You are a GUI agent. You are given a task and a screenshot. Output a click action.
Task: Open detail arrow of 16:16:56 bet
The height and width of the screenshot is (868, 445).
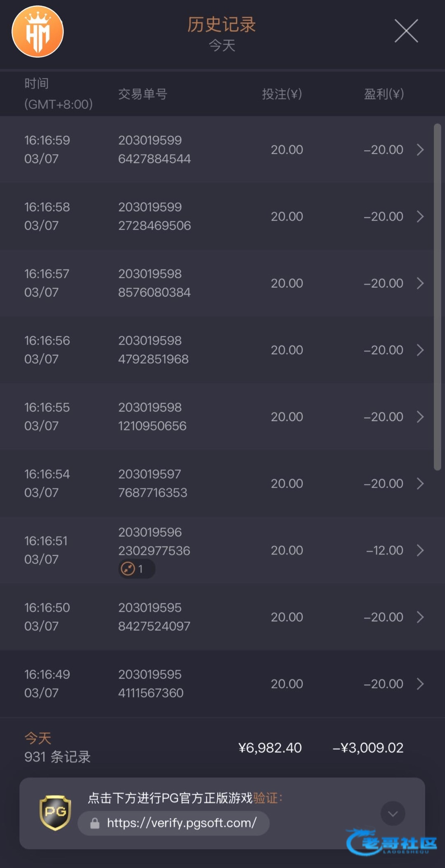pyautogui.click(x=420, y=350)
